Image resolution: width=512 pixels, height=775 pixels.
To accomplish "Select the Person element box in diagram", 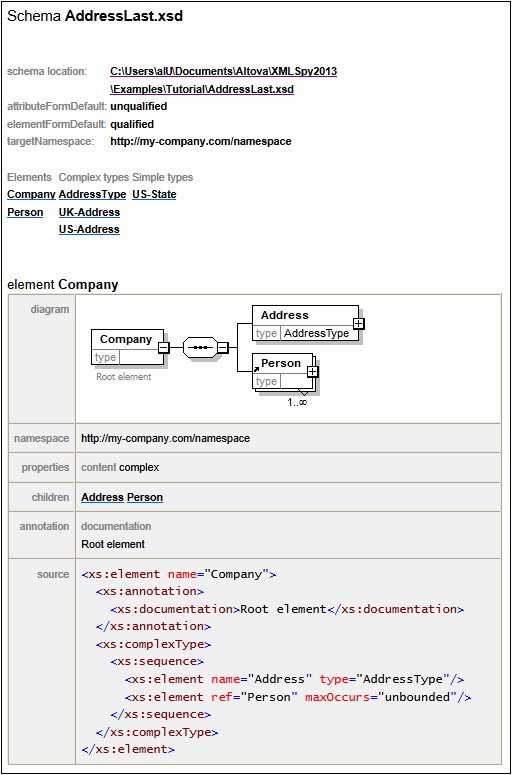I will [x=283, y=372].
